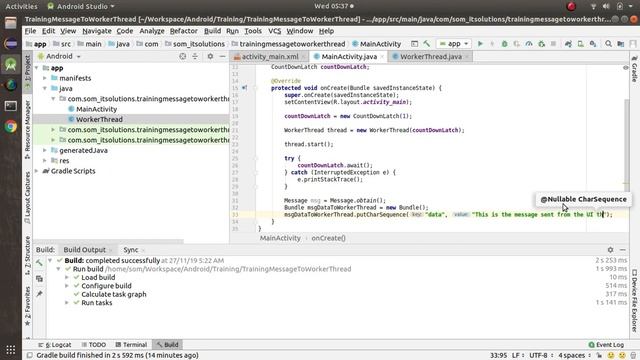Toggle the Device File Explorer side tab
Screen dimensions: 640x360
pos(634,300)
